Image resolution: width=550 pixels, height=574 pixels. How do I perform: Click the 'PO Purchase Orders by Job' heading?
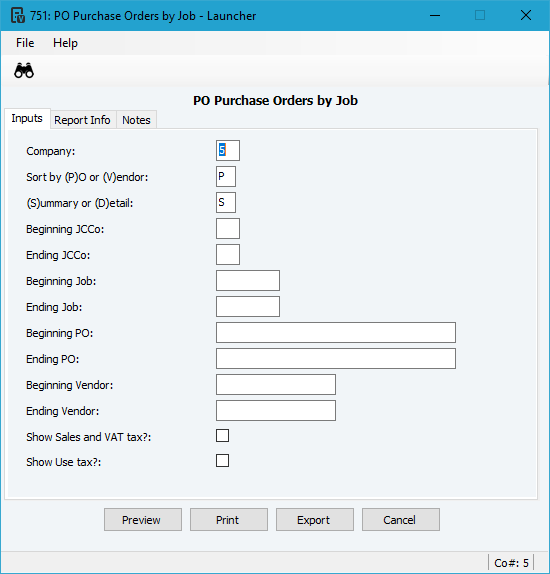click(x=275, y=101)
